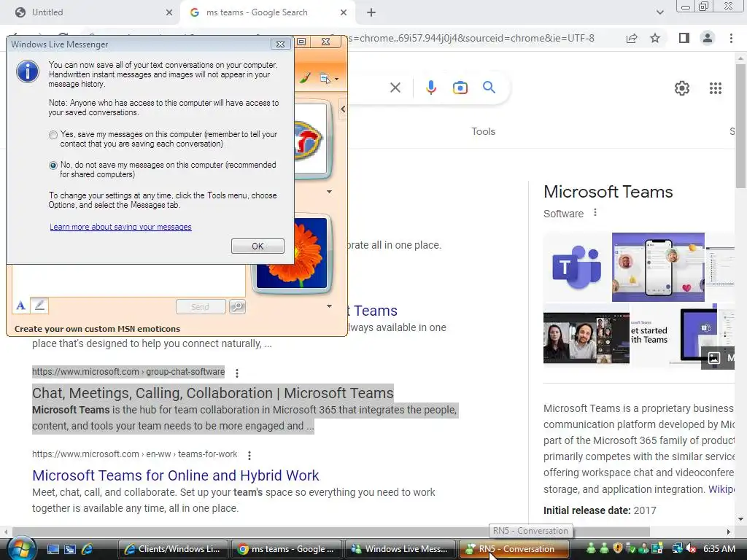The height and width of the screenshot is (560, 747).
Task: Switch to the handwriting pen input mode
Action: pyautogui.click(x=39, y=306)
